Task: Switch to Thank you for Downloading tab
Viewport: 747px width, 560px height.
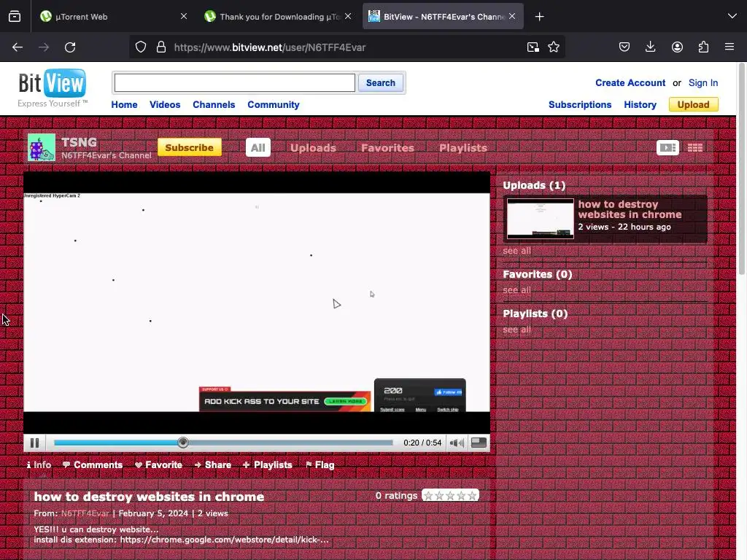Action: point(278,17)
